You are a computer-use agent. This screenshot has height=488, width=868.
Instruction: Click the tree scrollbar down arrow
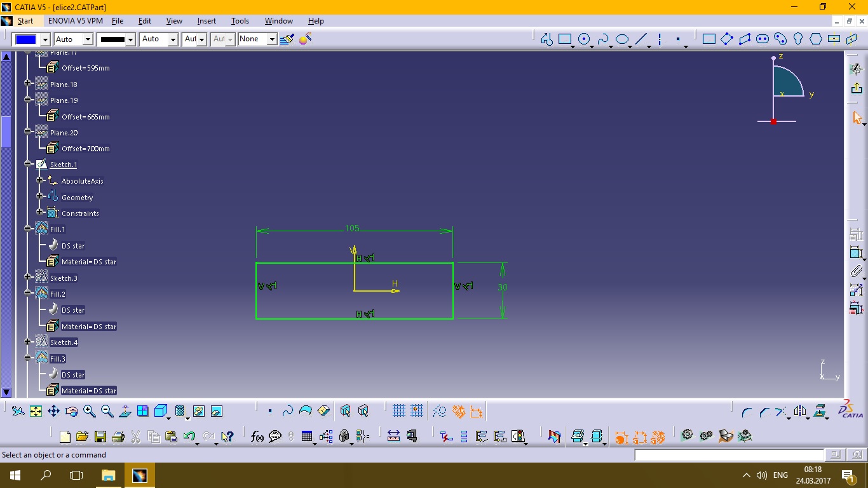[x=6, y=393]
